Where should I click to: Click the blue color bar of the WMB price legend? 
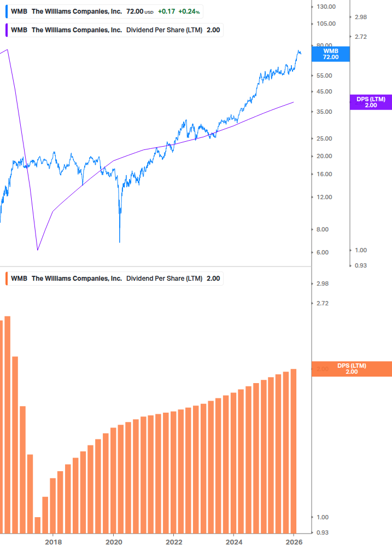pos(7,11)
